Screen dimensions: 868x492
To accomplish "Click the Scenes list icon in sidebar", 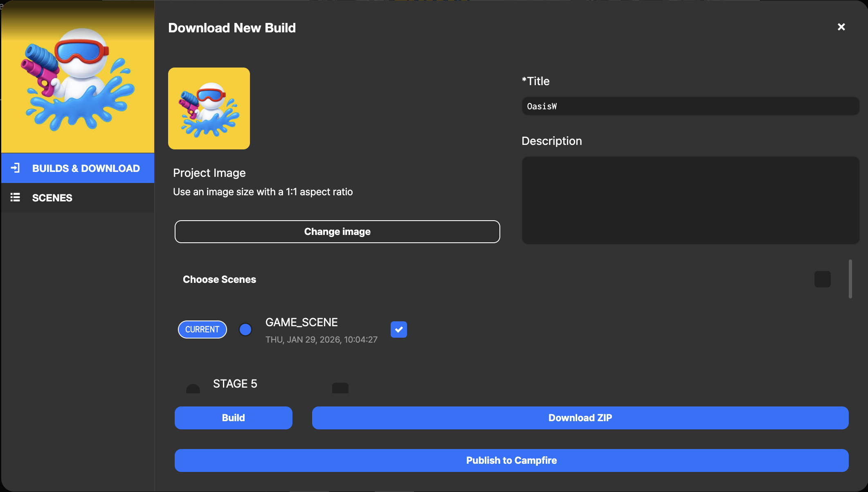I will (x=16, y=198).
